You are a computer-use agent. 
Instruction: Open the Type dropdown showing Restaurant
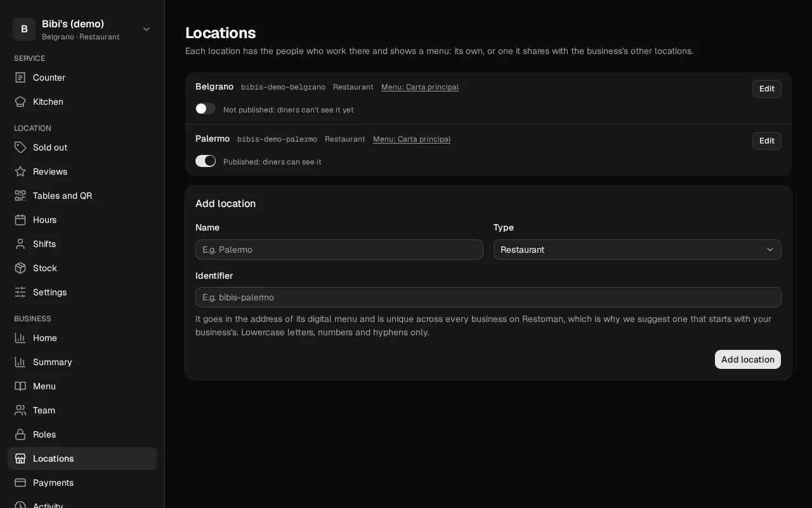pos(638,250)
